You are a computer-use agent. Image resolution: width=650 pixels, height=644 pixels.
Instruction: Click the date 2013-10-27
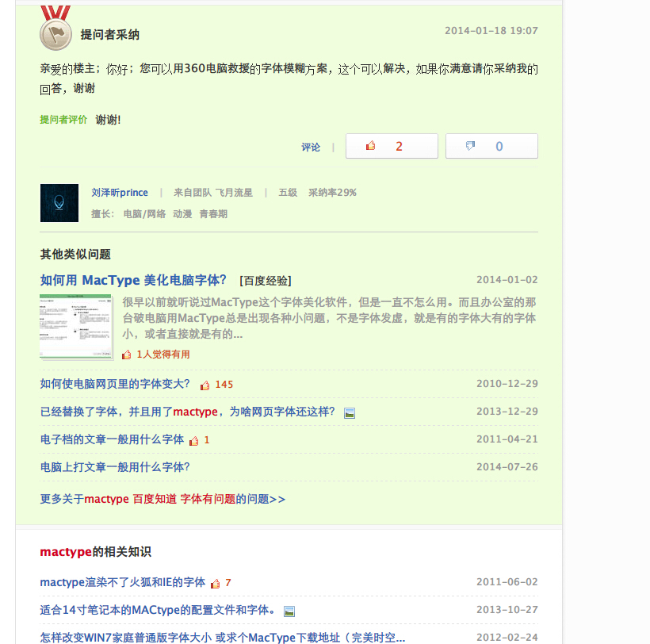pyautogui.click(x=507, y=610)
